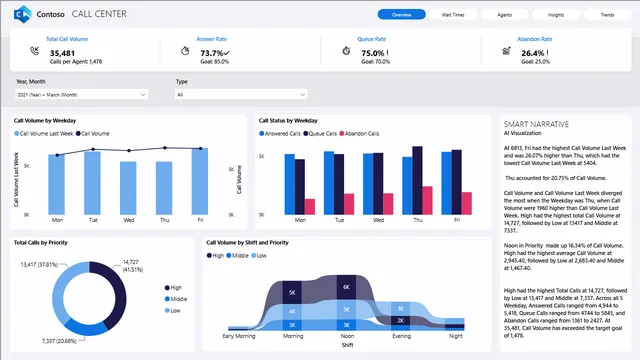
Task: Click the 2K Evening ribbon label
Action: point(401,320)
